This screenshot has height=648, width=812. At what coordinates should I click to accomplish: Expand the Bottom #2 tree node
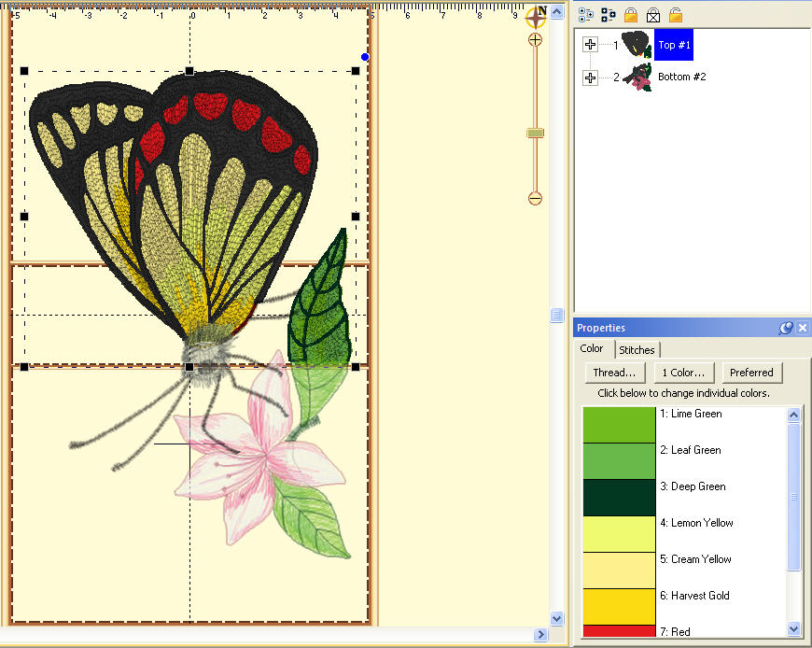590,77
